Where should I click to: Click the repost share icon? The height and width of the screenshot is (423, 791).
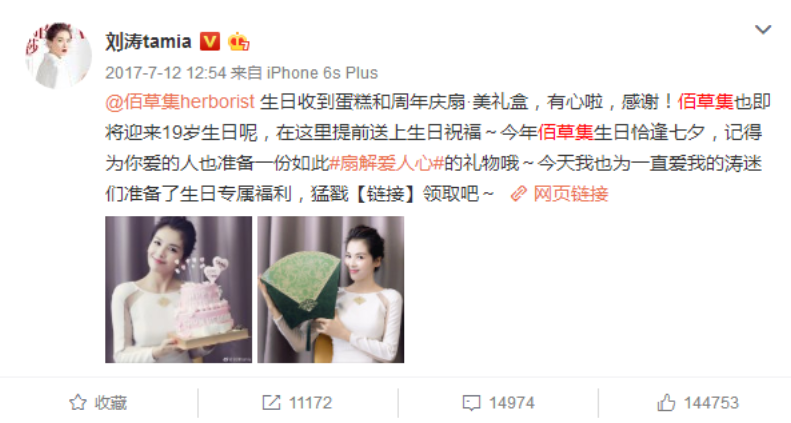click(x=271, y=403)
